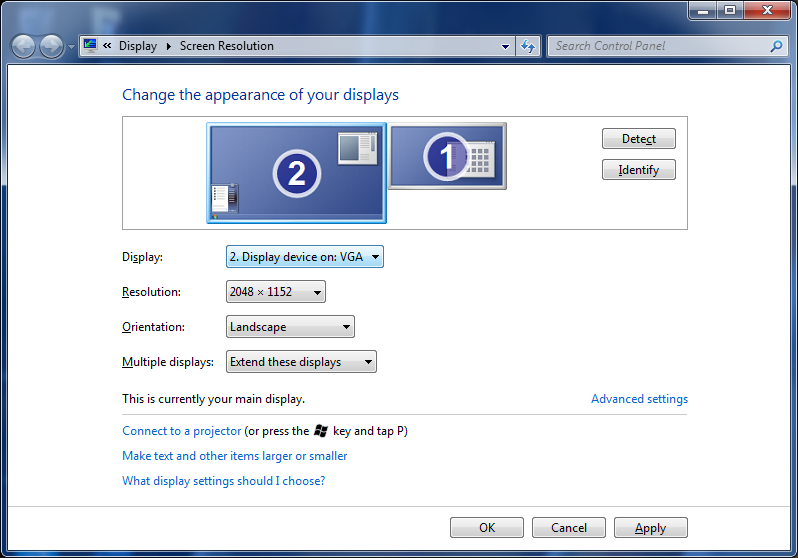
Task: Open the Display device dropdown
Action: pos(305,257)
